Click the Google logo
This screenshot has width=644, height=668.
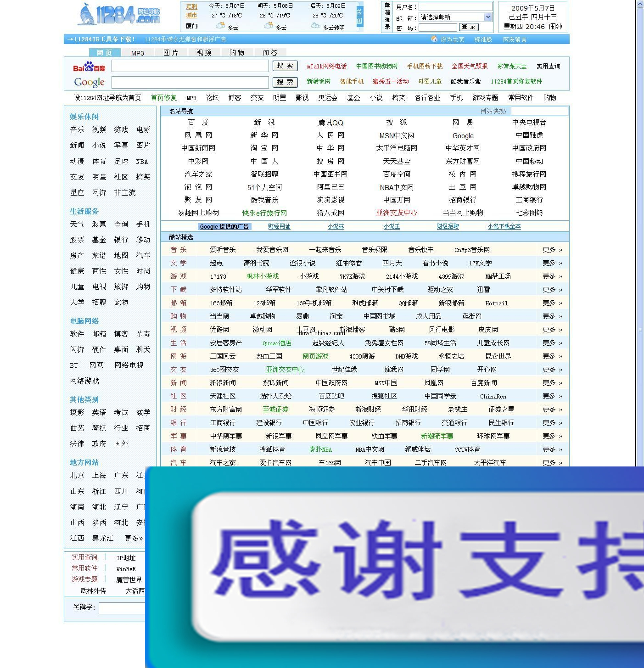[x=89, y=82]
